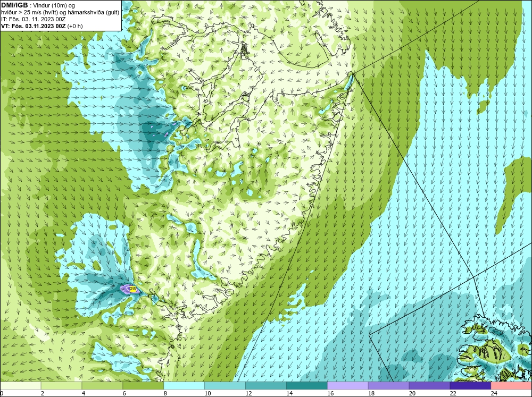
Task: Click the legend scale value '18'
Action: 371,393
